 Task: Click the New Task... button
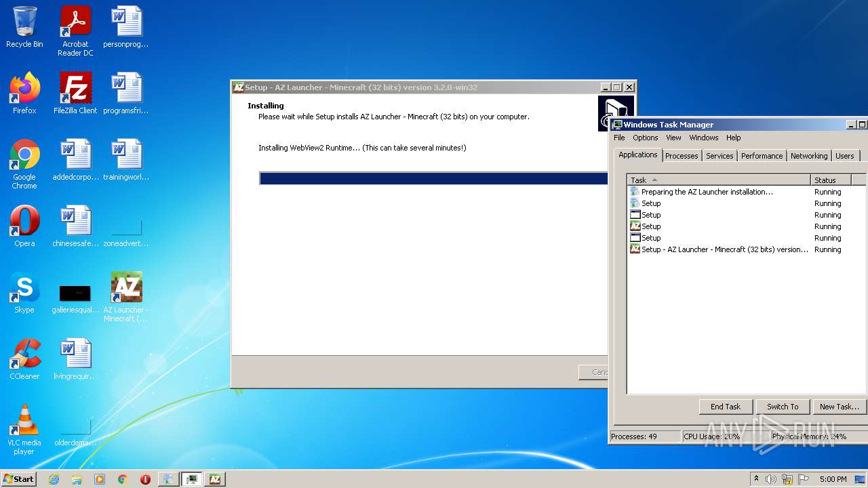(x=840, y=407)
